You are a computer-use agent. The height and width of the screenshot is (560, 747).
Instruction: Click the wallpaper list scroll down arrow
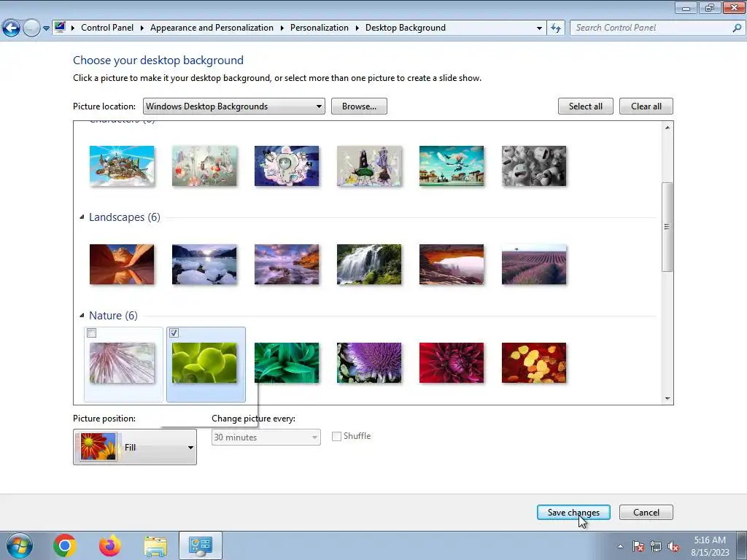[x=667, y=399]
